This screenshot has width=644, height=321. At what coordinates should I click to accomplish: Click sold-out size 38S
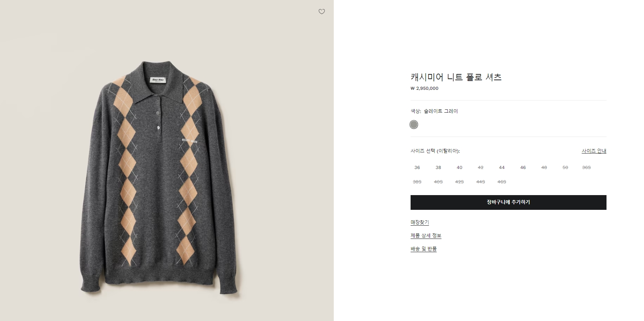click(417, 182)
